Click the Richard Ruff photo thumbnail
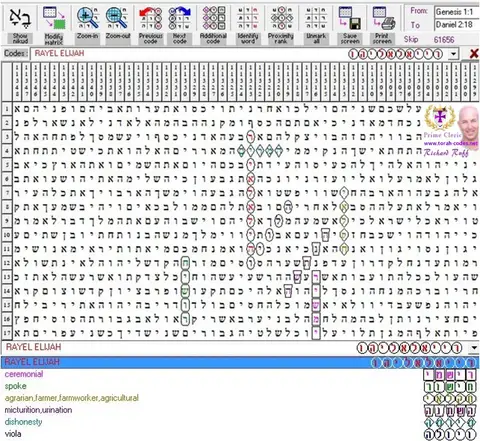The width and height of the screenshot is (480, 441). (469, 123)
